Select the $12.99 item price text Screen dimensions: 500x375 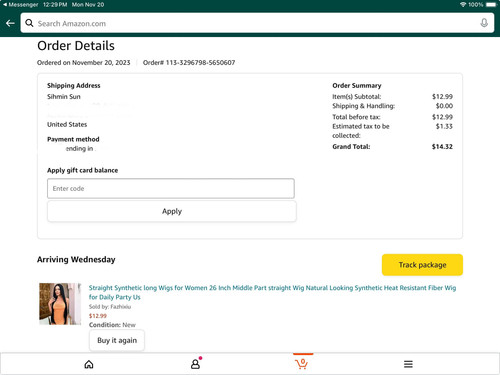[x=98, y=316]
